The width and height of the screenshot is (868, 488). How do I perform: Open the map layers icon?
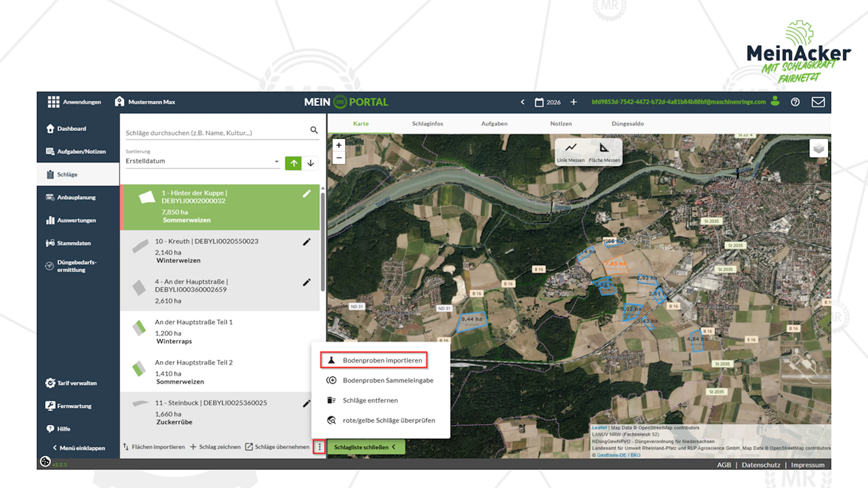point(818,149)
